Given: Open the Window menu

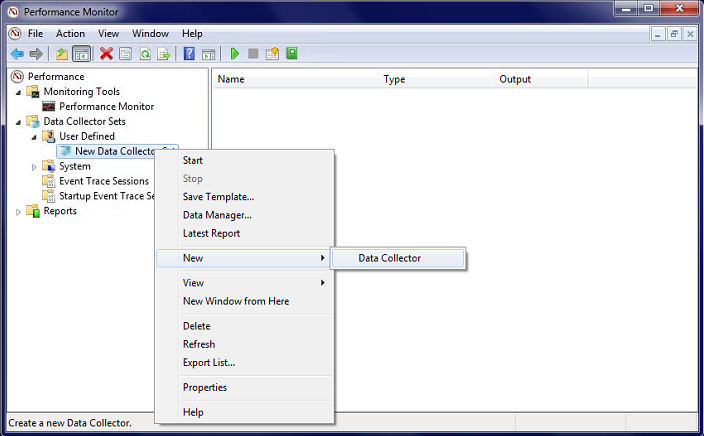Looking at the screenshot, I should coord(150,34).
